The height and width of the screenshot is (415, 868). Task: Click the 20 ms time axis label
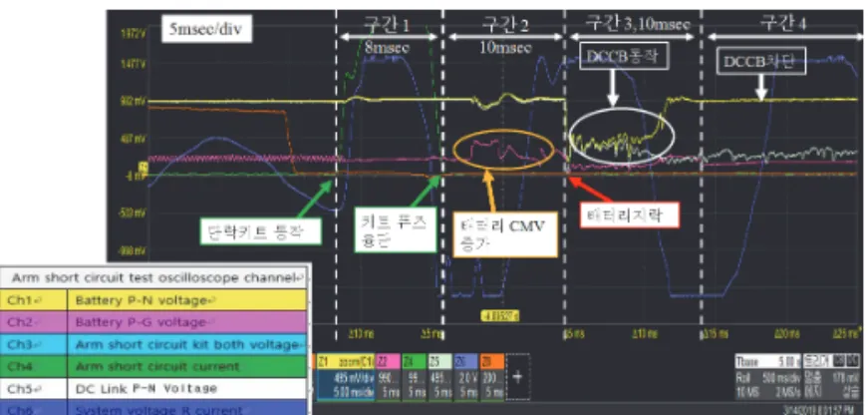tap(786, 334)
